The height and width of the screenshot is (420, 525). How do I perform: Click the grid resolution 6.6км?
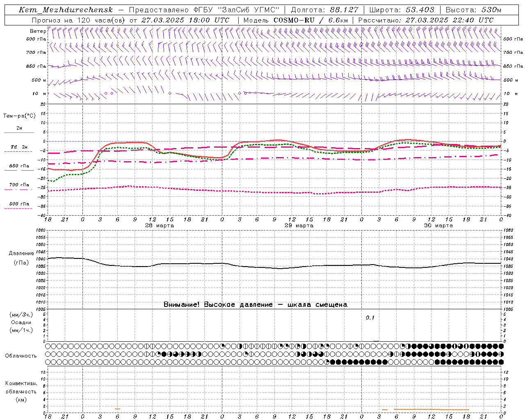point(338,20)
